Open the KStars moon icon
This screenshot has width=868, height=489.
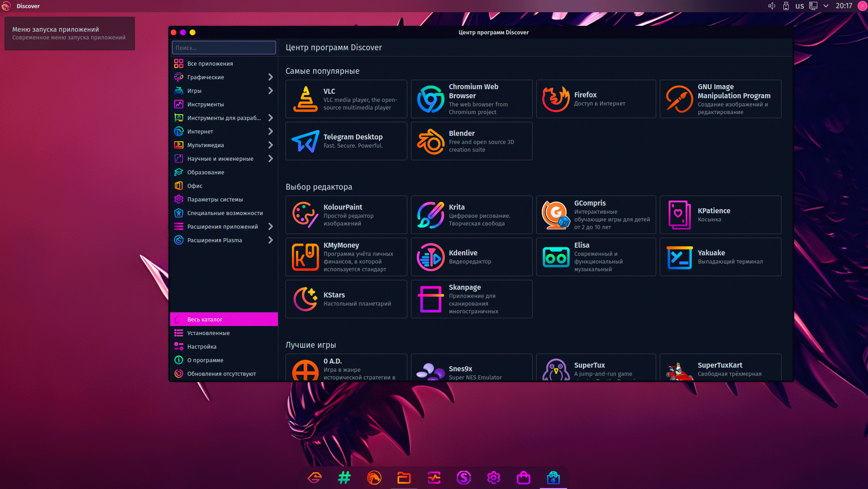coord(305,299)
